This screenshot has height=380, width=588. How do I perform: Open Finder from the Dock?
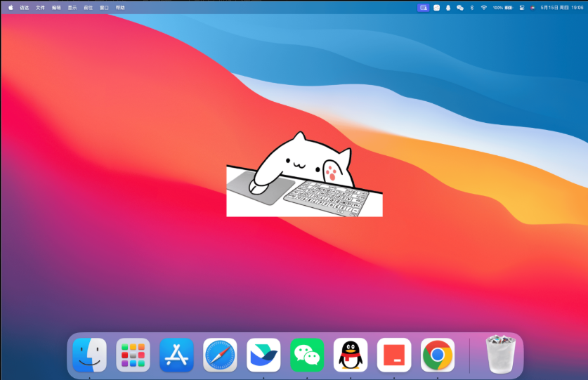pyautogui.click(x=90, y=355)
